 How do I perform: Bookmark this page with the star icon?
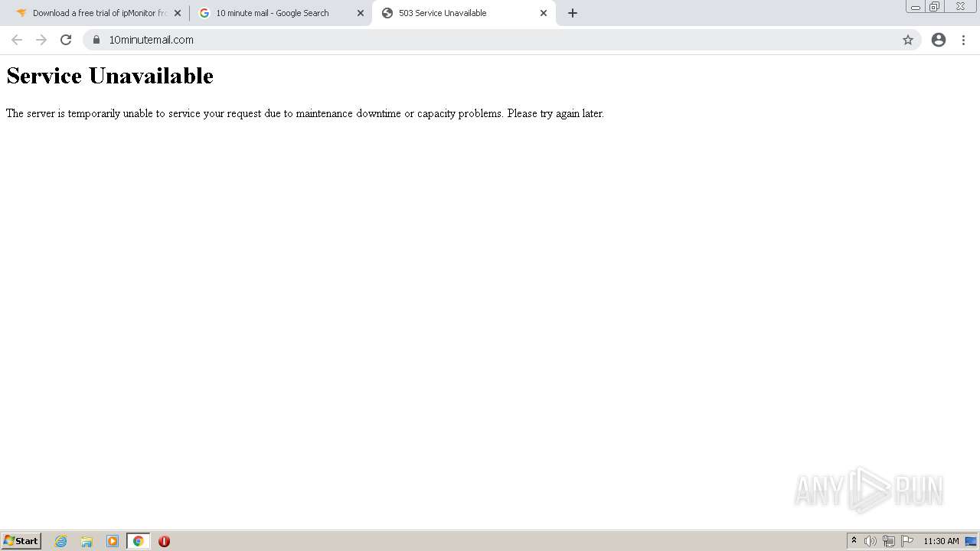908,40
